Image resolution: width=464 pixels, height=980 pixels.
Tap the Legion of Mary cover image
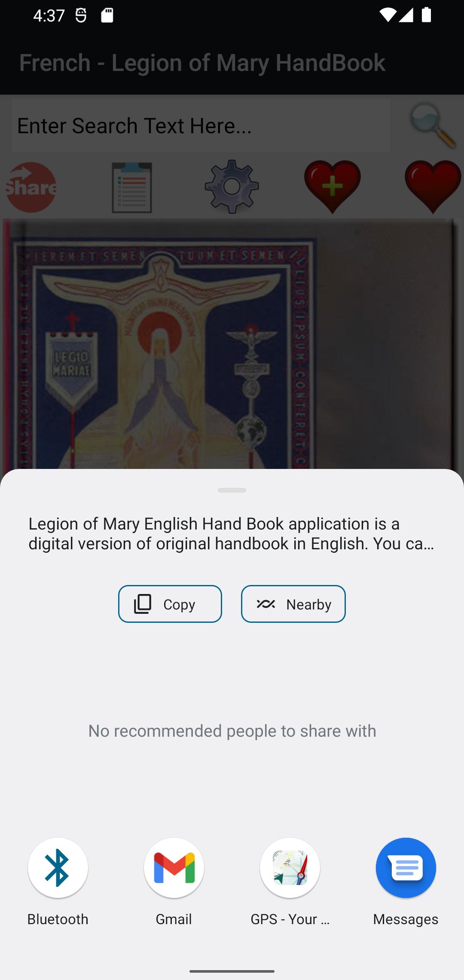tap(232, 344)
